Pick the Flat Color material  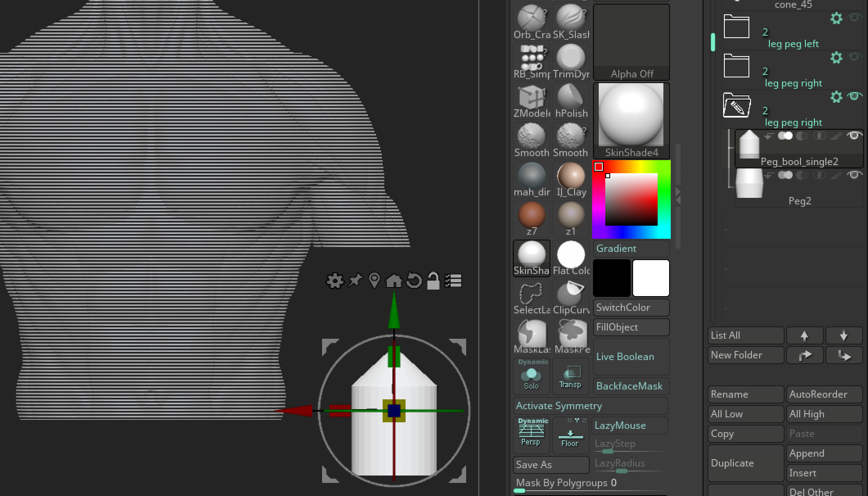click(571, 258)
